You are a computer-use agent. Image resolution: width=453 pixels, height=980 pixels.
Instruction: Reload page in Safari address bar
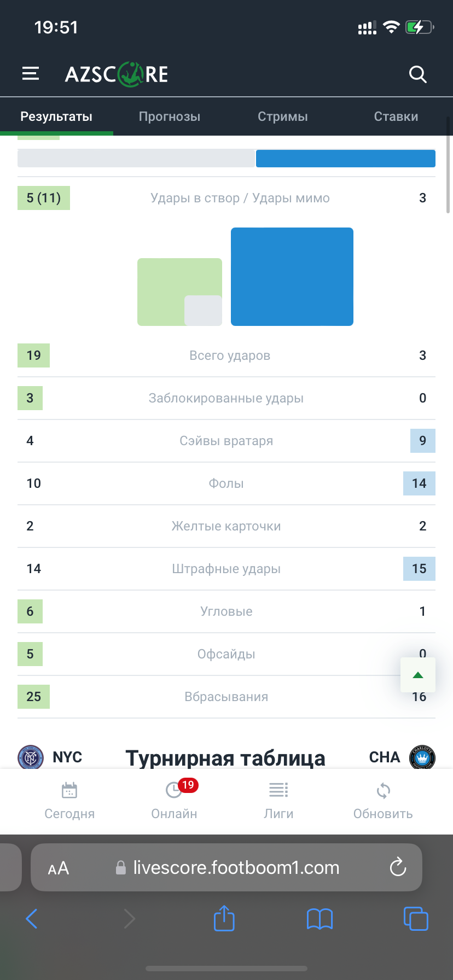point(398,867)
